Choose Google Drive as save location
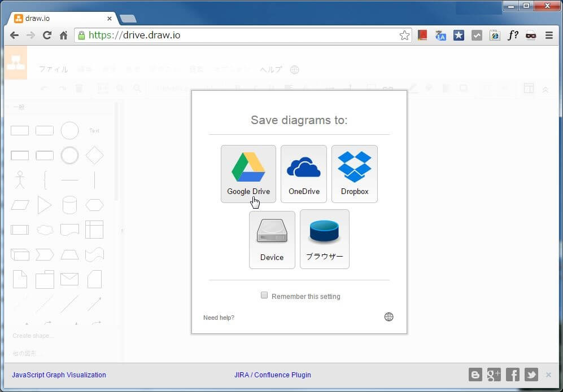The width and height of the screenshot is (563, 392). pos(248,173)
